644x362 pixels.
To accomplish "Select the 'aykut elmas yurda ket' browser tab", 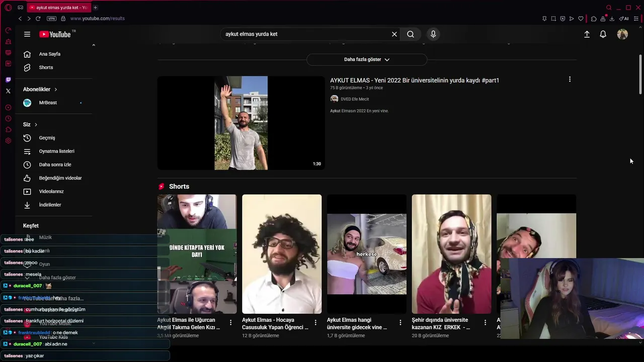I will click(x=59, y=8).
